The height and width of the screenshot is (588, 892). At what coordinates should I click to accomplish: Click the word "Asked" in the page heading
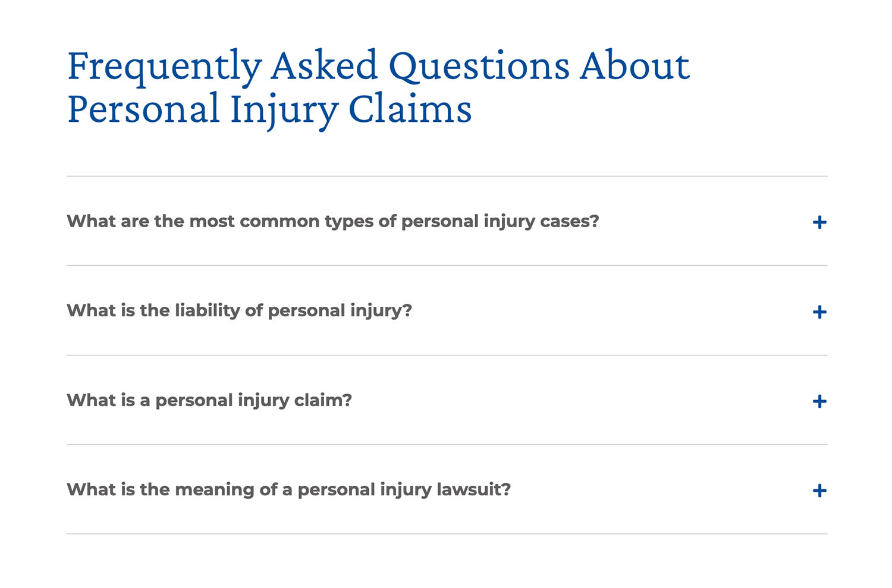[x=325, y=66]
